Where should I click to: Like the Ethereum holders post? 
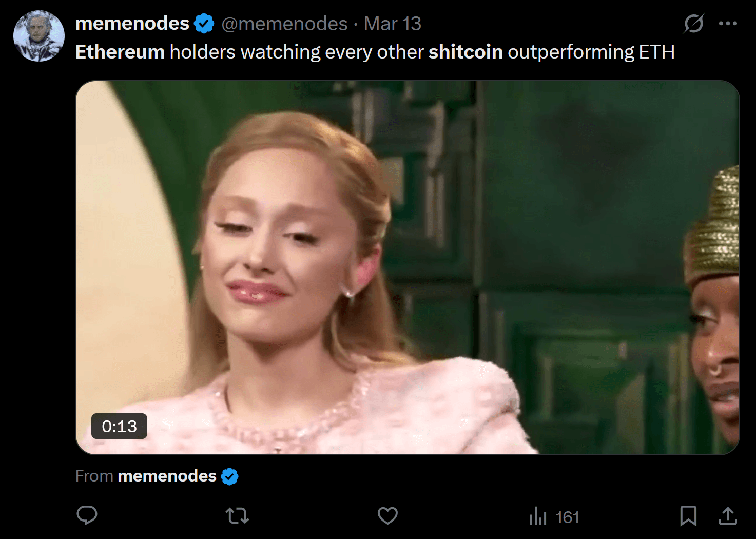(x=387, y=515)
